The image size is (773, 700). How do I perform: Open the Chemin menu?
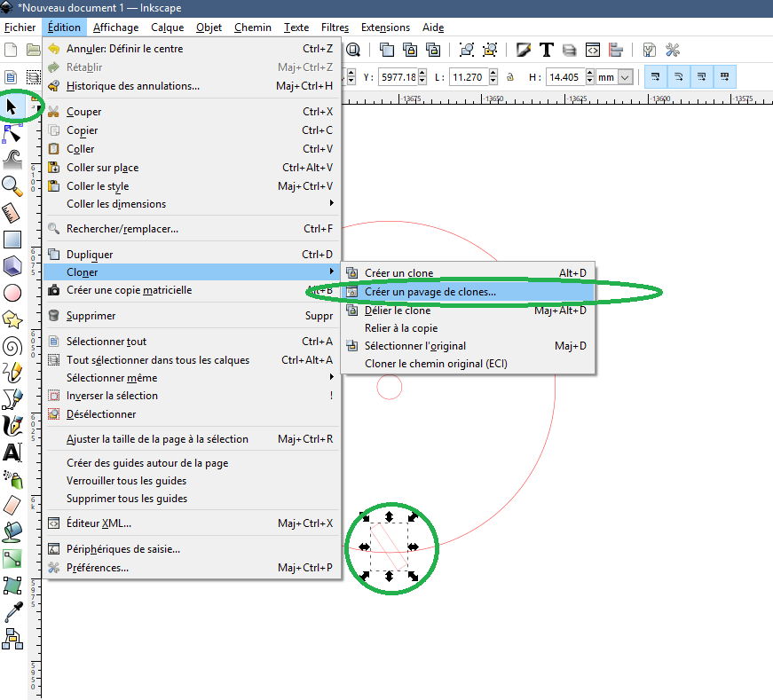coord(253,28)
